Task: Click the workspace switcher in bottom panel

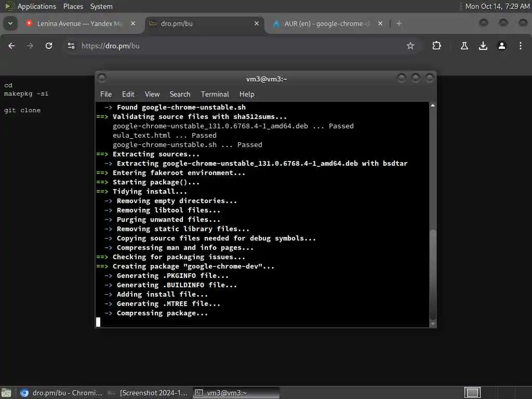Action: tap(472, 393)
